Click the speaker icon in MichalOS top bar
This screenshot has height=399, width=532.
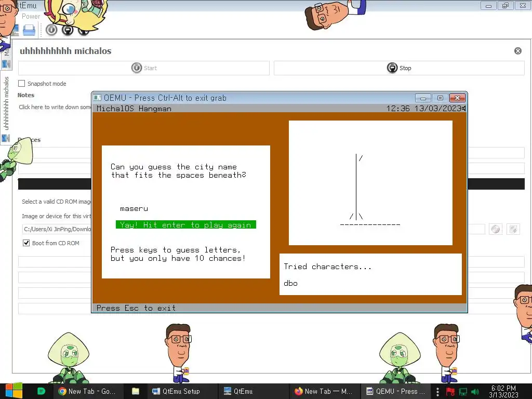(463, 108)
